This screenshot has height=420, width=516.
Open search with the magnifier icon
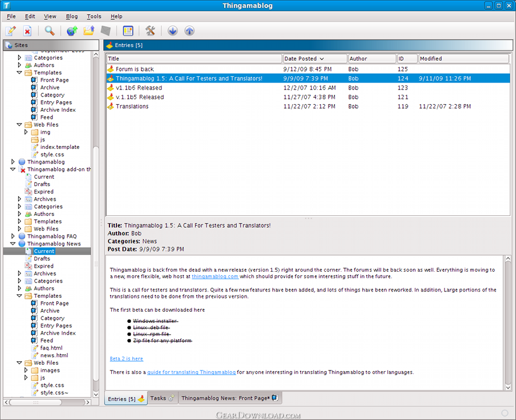tap(50, 31)
